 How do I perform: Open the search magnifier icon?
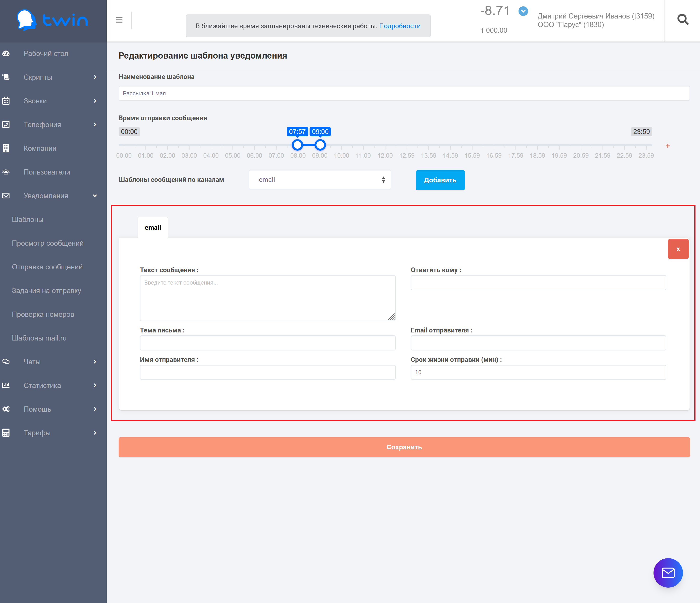[683, 20]
